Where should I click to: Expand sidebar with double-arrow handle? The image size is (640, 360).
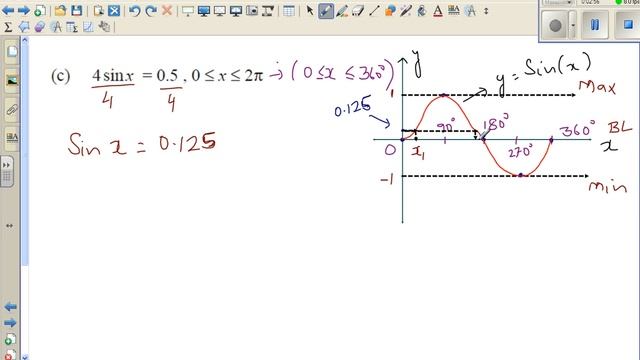coord(7,171)
